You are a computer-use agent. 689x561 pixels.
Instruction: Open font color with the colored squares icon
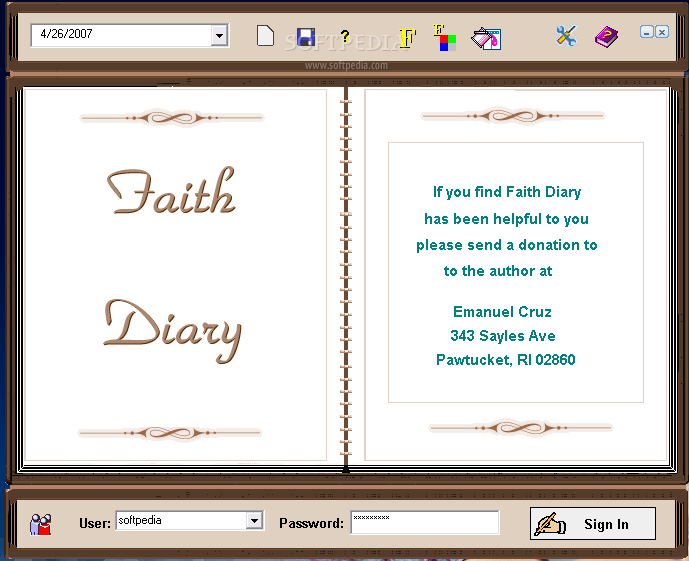[445, 38]
